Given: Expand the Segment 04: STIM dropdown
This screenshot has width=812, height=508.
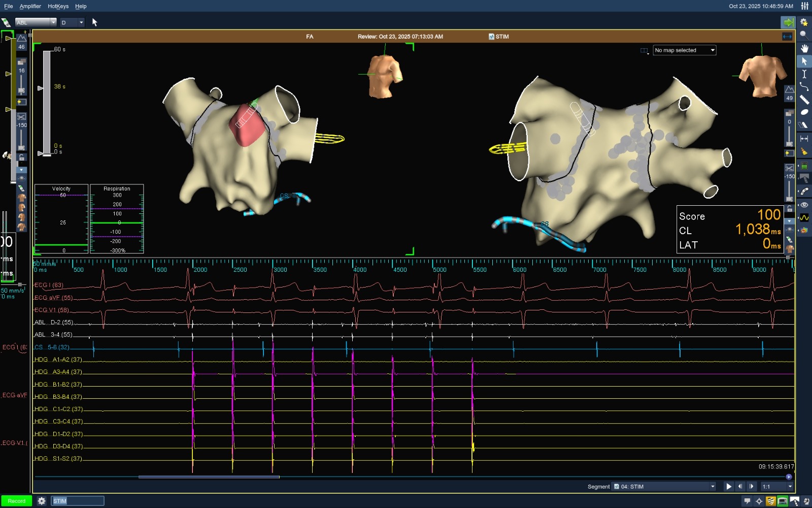Looking at the screenshot, I should pyautogui.click(x=664, y=487).
